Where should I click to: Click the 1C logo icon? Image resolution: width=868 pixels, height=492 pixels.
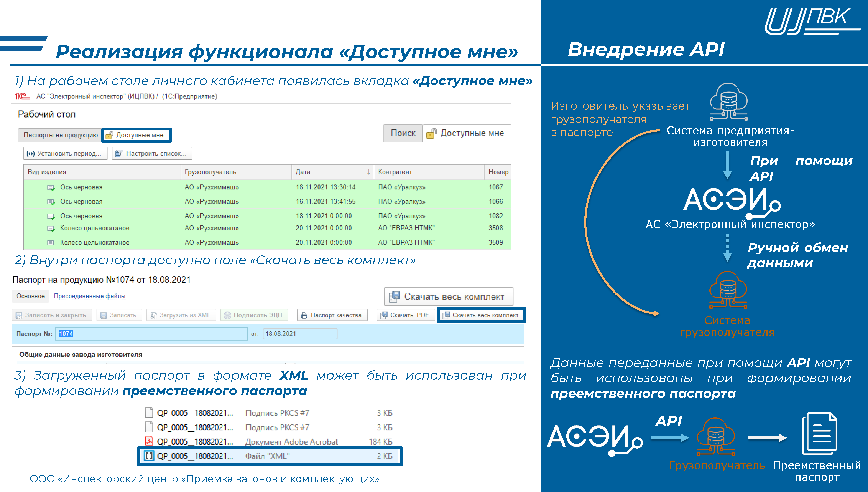click(22, 96)
